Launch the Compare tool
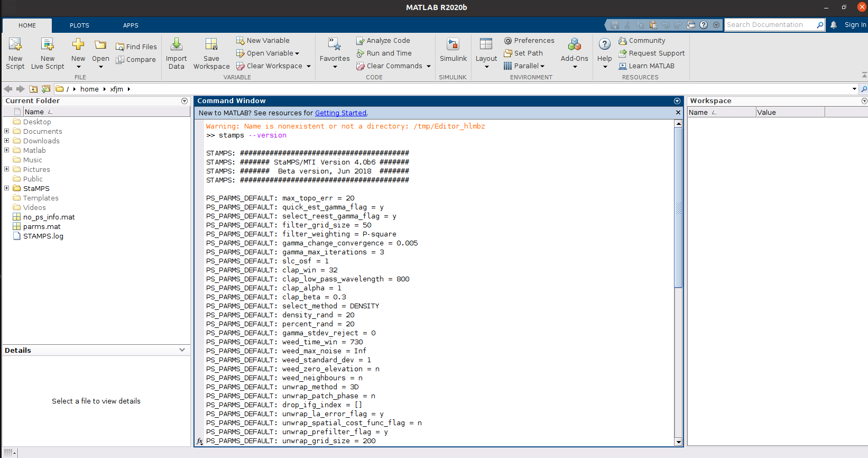The height and width of the screenshot is (458, 868). coord(136,59)
